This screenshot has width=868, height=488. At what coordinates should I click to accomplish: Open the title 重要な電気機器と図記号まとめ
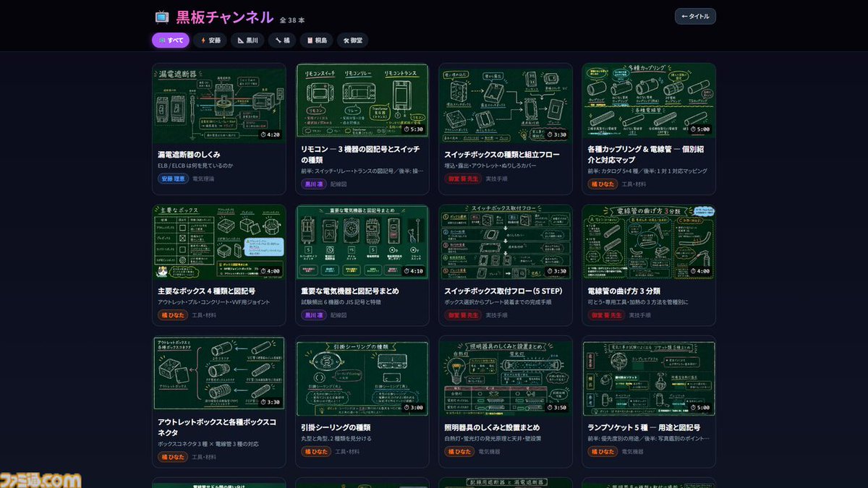click(350, 291)
